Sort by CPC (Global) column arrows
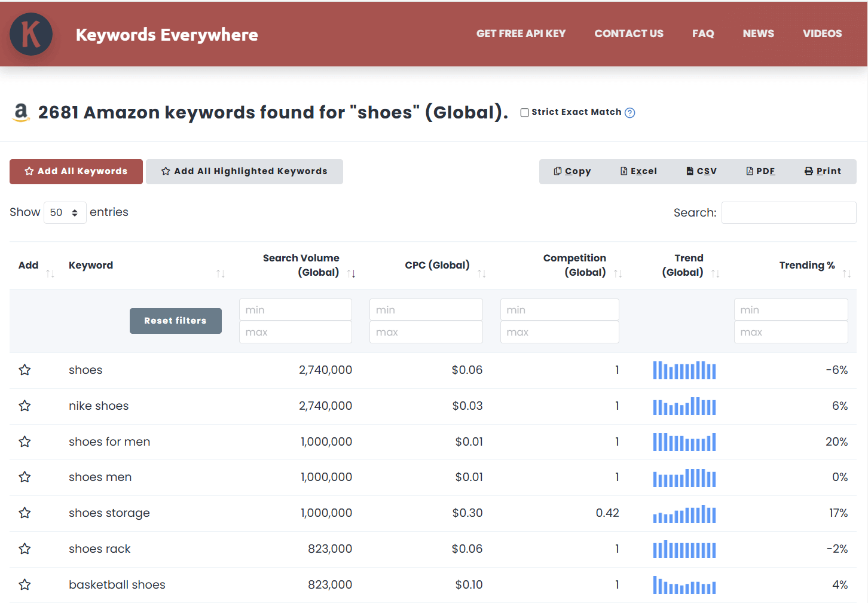The width and height of the screenshot is (868, 603). point(482,273)
